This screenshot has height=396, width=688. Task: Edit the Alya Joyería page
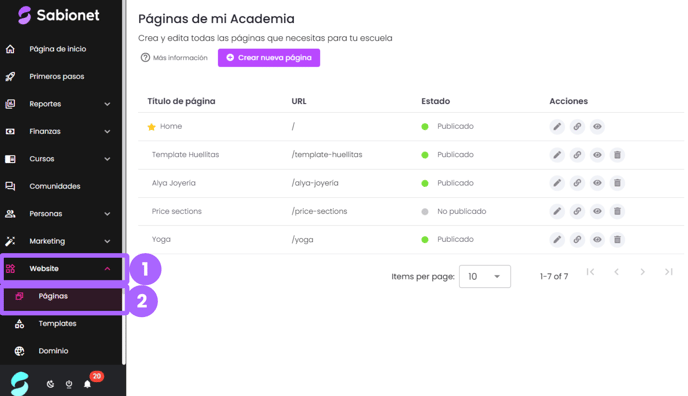[x=557, y=183]
